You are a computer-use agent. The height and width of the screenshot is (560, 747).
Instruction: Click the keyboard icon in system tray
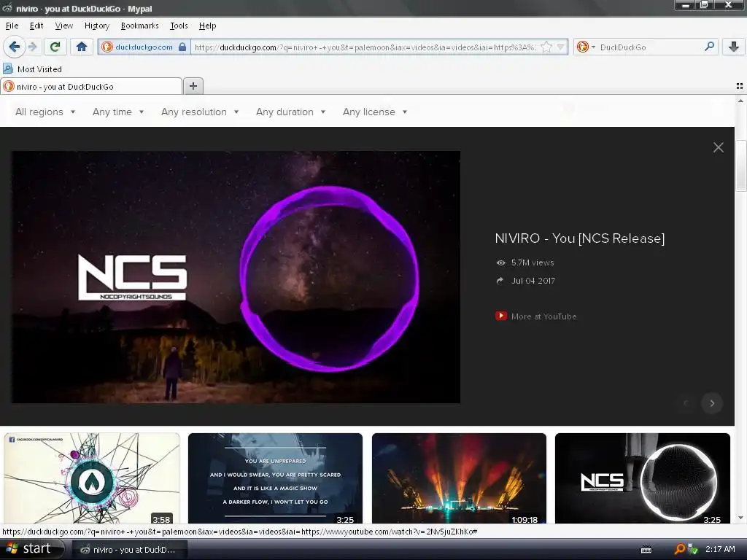tap(646, 550)
